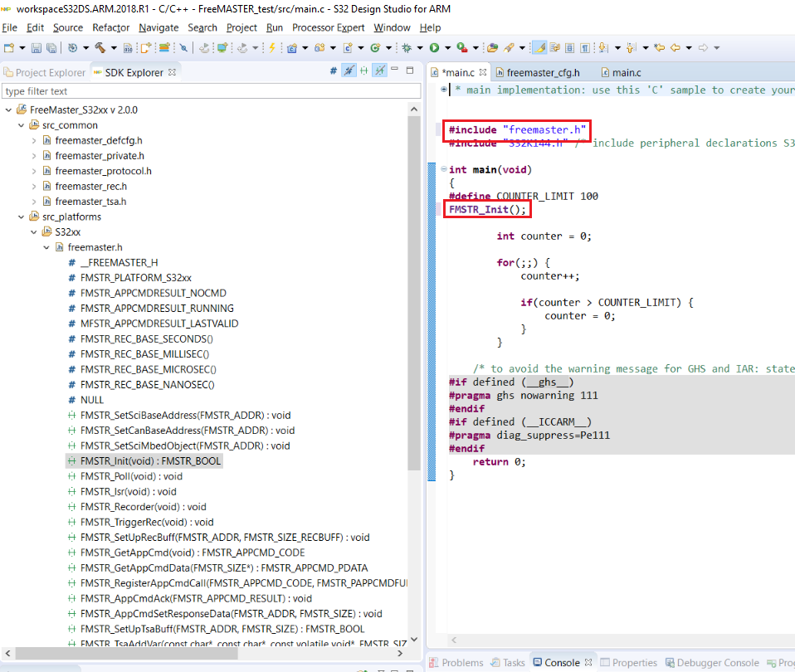Select FMSTR_Init(void) : FMSTR_BOOL item
The image size is (795, 672).
pyautogui.click(x=150, y=461)
